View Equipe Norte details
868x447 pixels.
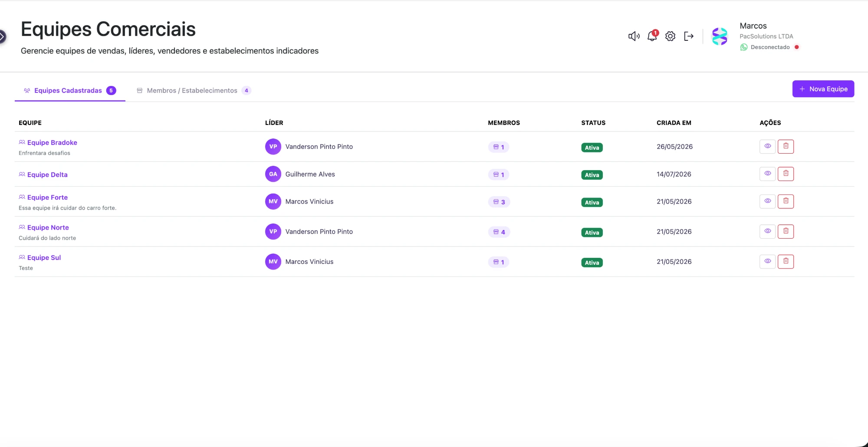pyautogui.click(x=767, y=231)
